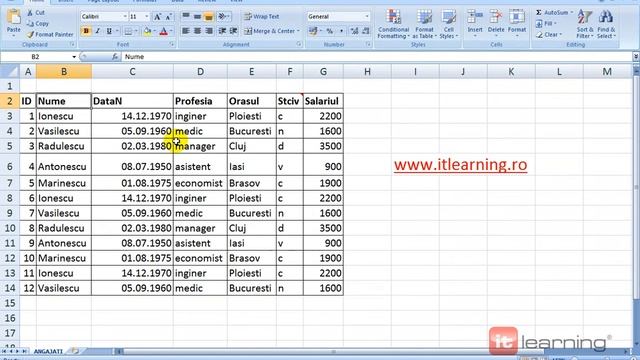
Task: Open the Format as Table gallery
Action: (x=424, y=24)
